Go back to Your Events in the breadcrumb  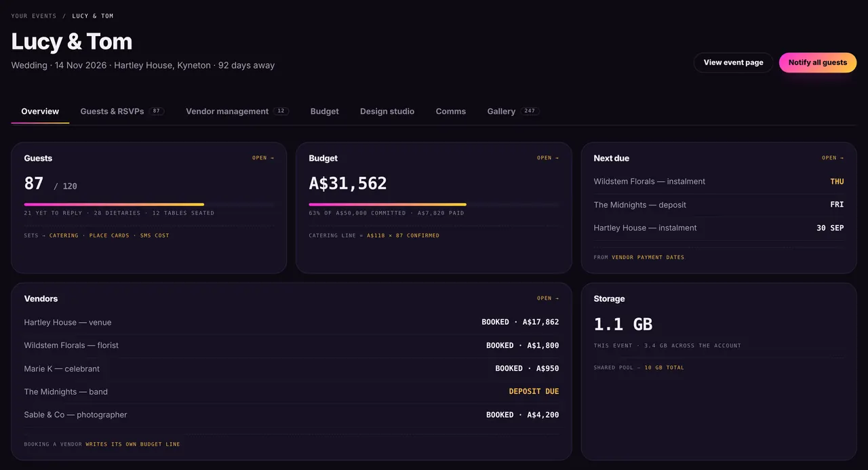pos(34,16)
